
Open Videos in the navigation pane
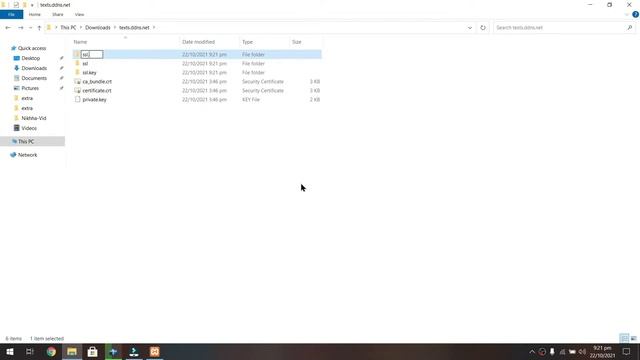click(29, 128)
